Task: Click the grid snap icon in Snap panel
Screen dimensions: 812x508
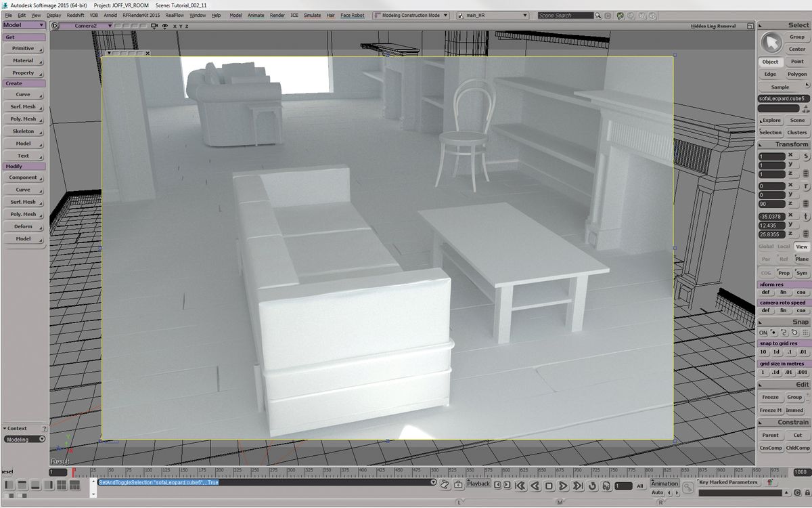Action: pos(805,333)
